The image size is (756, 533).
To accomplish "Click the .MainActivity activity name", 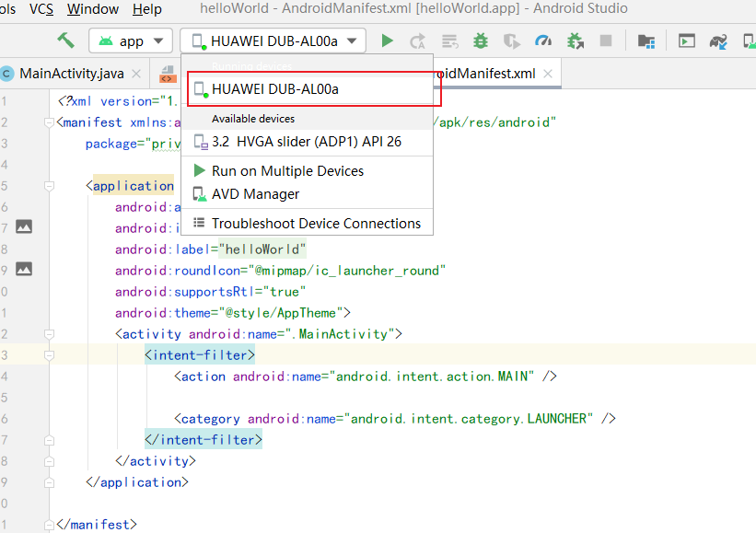I will (x=340, y=334).
